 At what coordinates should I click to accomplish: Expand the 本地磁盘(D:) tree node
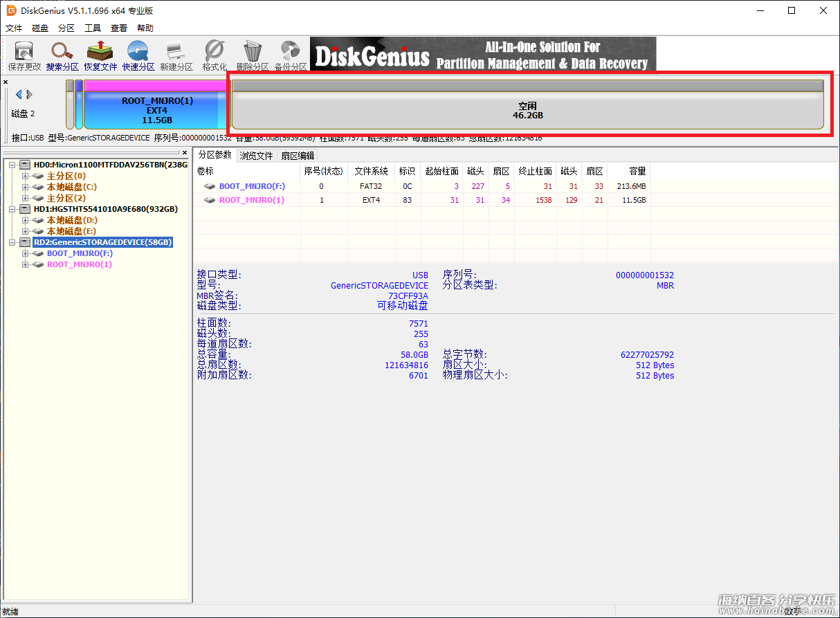tap(26, 220)
